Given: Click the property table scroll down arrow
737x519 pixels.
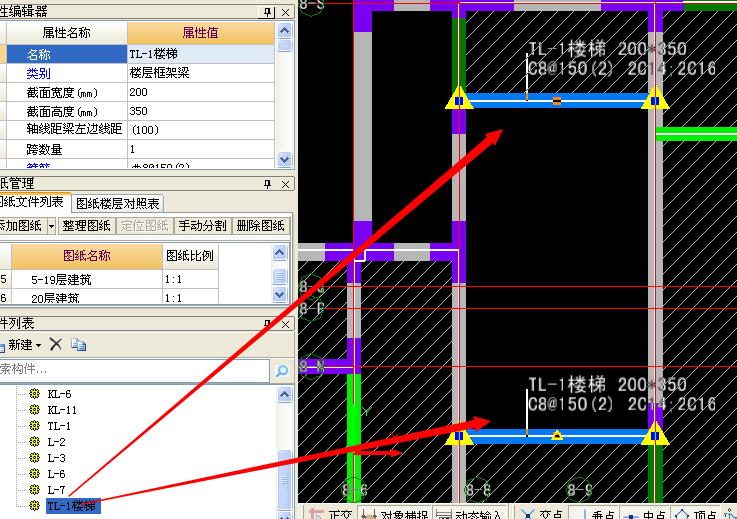Looking at the screenshot, I should pos(284,158).
